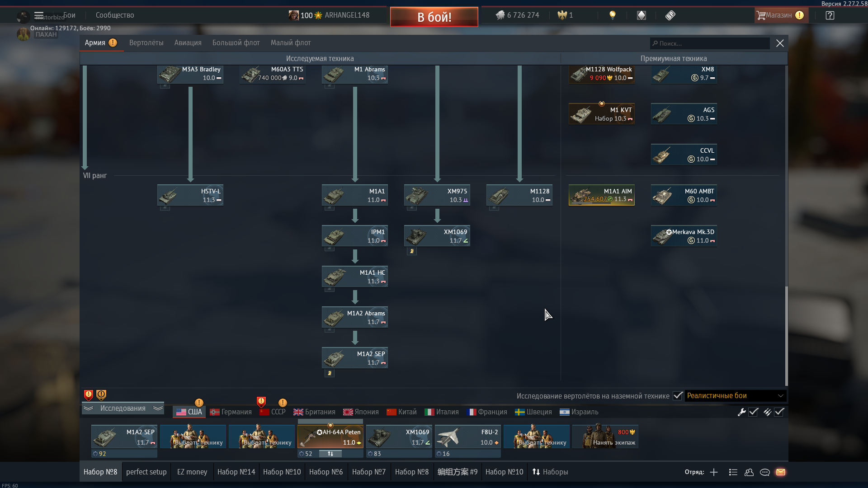Open the ticket icon in top bar
The image size is (868, 488).
[670, 15]
